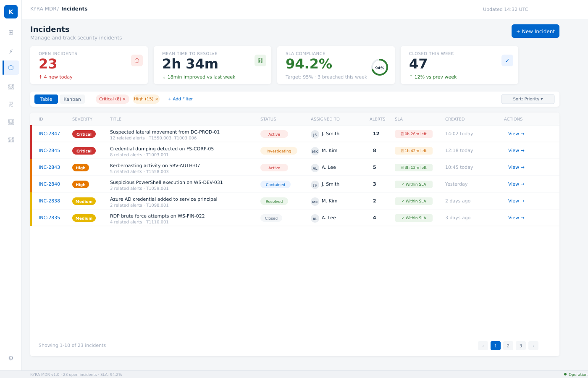Click the icon on Mean Time to Resolve card
The height and width of the screenshot is (378, 588).
pyautogui.click(x=260, y=60)
